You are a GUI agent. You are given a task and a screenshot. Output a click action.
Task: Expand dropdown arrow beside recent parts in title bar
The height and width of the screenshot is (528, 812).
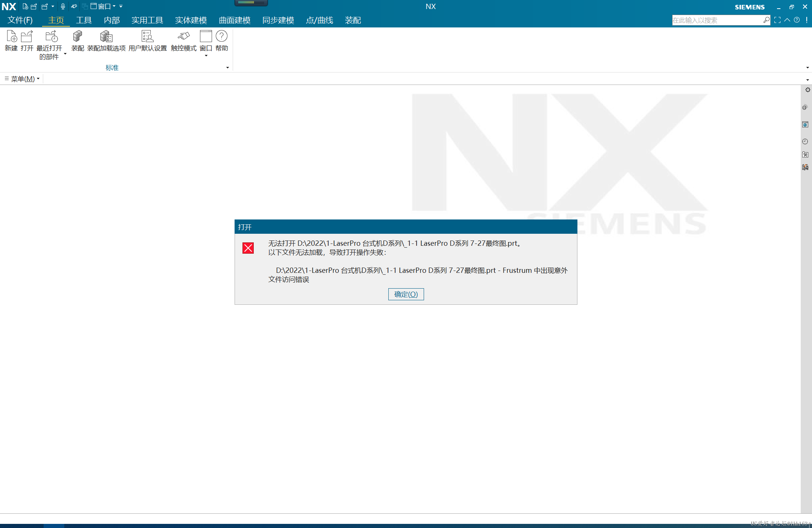(53, 6)
